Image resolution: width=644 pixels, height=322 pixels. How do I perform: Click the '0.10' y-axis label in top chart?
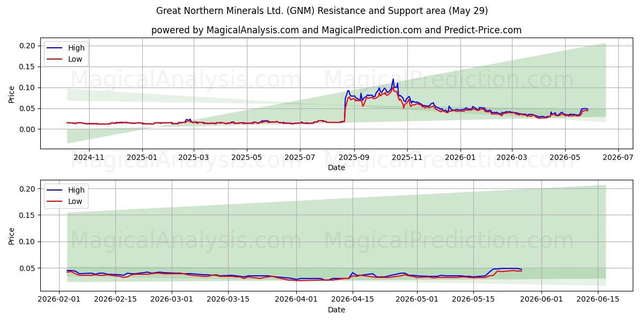(28, 87)
